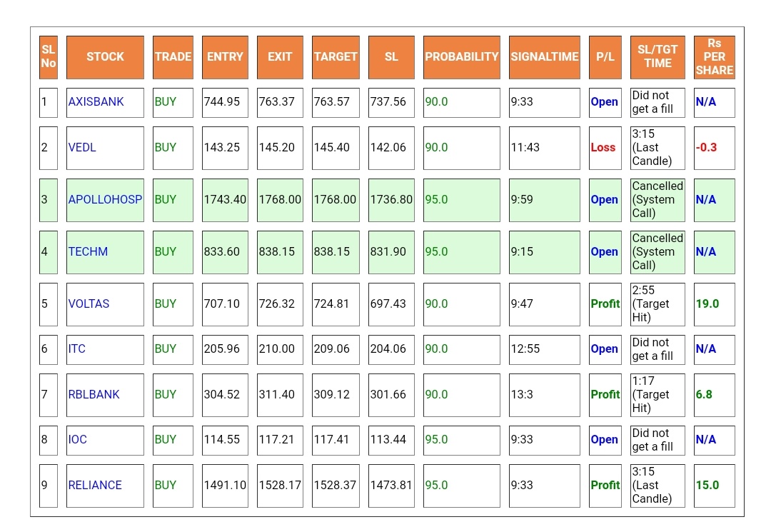Image resolution: width=771 pixels, height=532 pixels.
Task: Open the TECHM stock link
Action: (88, 252)
